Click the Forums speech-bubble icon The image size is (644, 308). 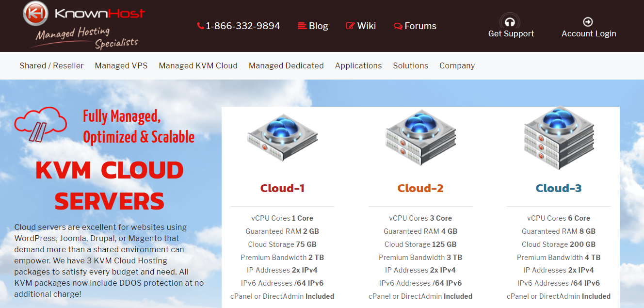point(398,26)
